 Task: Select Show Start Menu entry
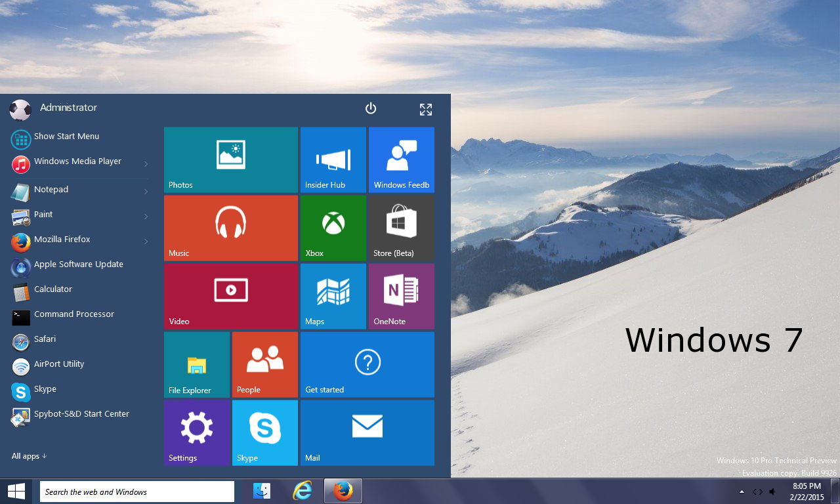coord(79,138)
